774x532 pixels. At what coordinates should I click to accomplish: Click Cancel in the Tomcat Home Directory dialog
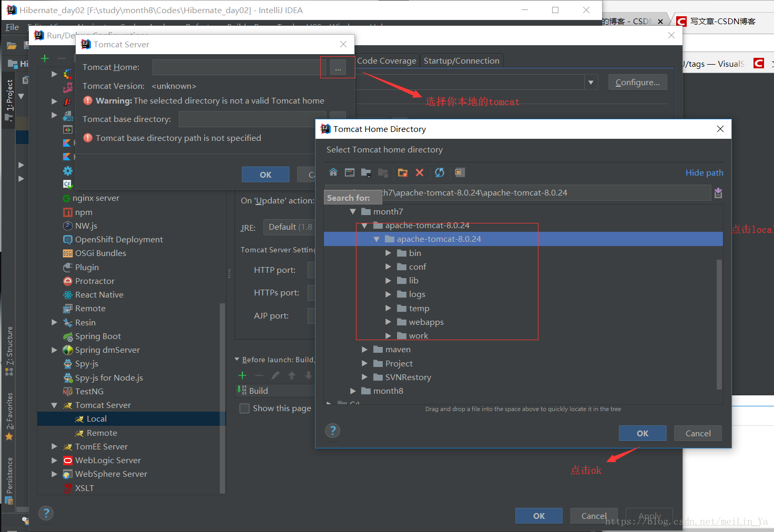coord(698,433)
